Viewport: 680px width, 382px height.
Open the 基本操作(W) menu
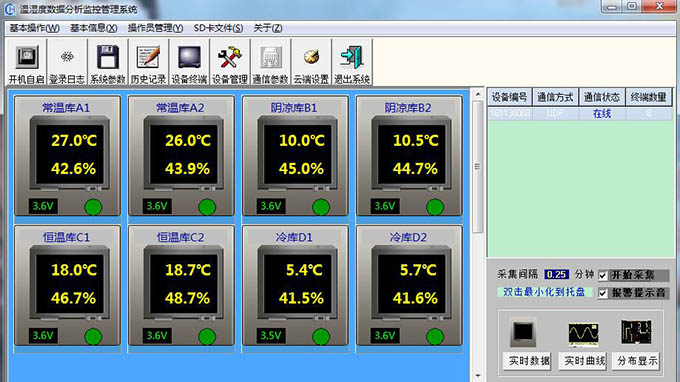(x=35, y=28)
